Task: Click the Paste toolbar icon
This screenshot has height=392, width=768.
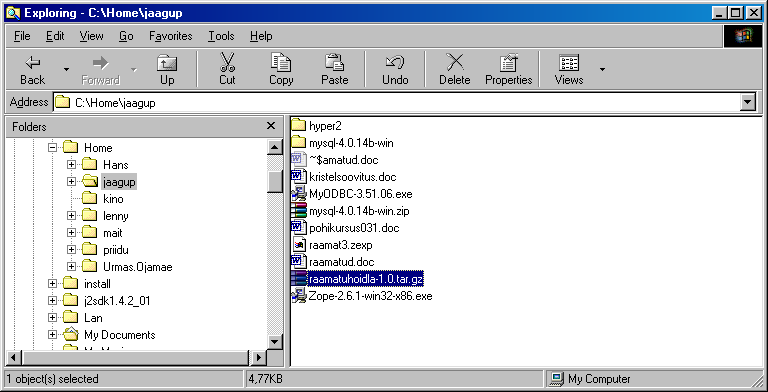Action: click(335, 70)
